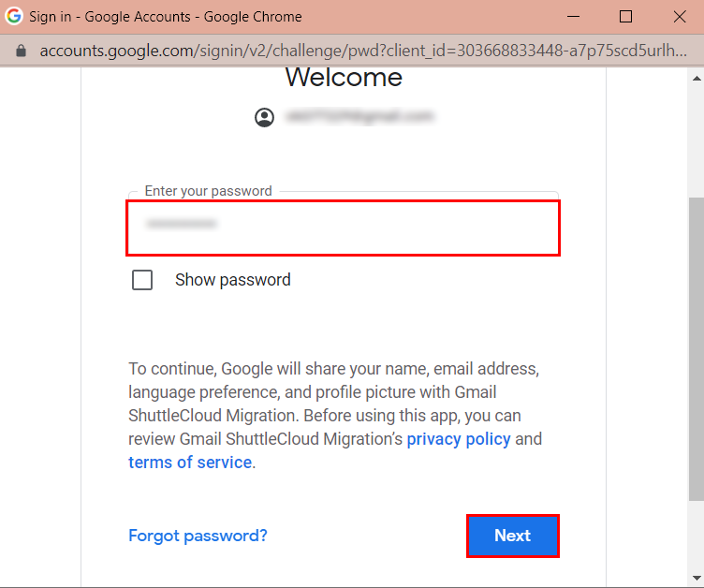Viewport: 704px width, 588px height.
Task: Focus the Enter your password field
Action: [x=343, y=227]
